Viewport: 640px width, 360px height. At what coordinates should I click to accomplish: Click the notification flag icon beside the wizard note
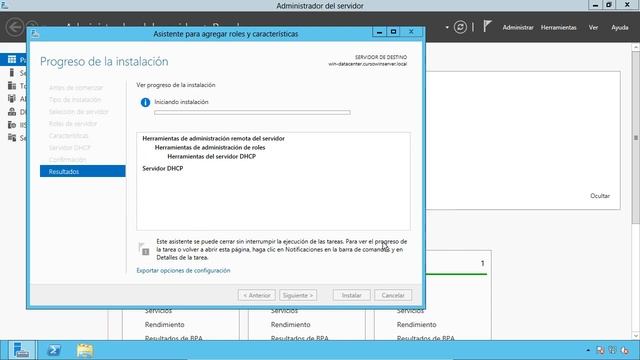[144, 249]
